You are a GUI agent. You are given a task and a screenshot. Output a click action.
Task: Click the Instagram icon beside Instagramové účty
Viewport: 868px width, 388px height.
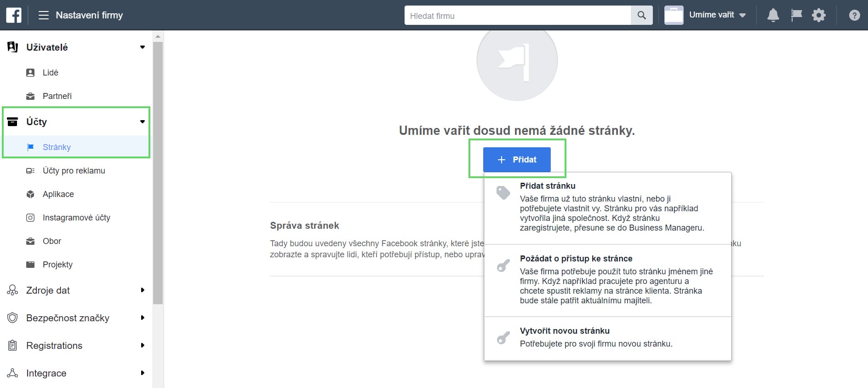click(30, 218)
